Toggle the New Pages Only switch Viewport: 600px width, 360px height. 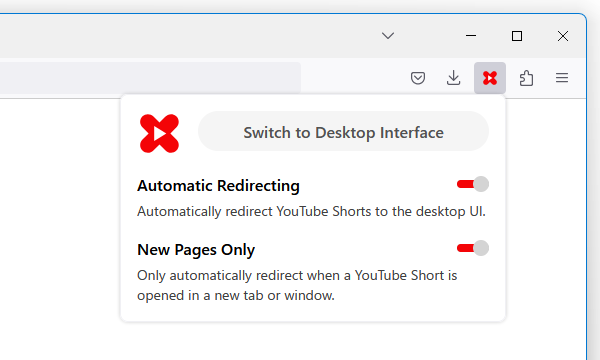[x=473, y=248]
